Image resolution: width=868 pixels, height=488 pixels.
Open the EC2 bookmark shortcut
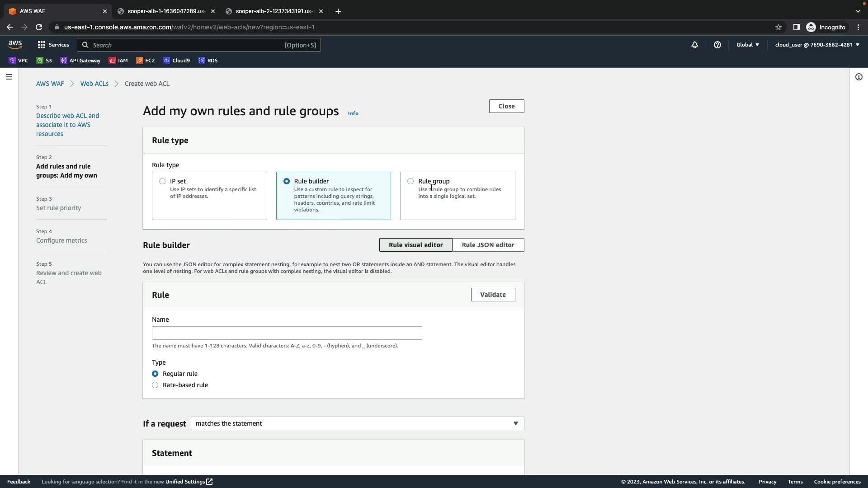click(x=145, y=61)
